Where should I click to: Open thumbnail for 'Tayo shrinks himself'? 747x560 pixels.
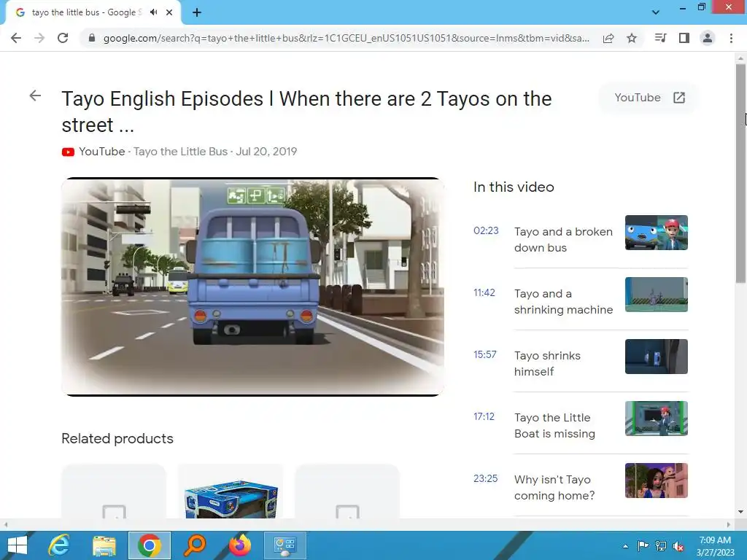pyautogui.click(x=656, y=356)
